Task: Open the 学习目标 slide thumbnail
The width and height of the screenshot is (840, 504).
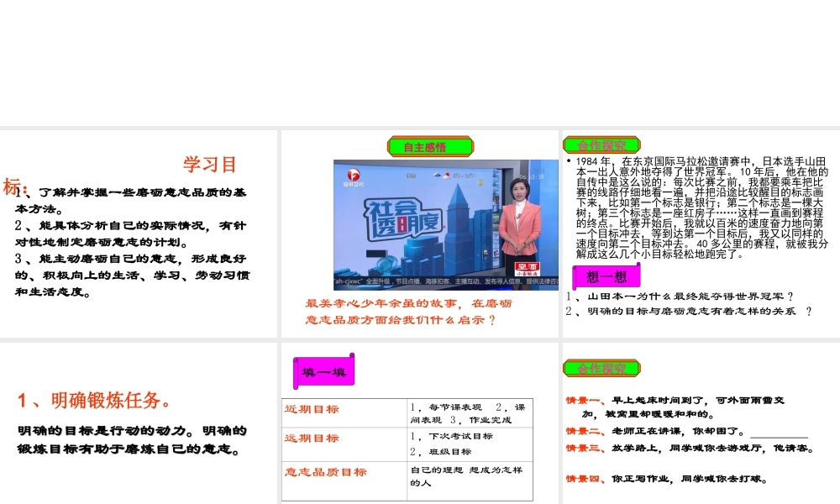Action: pos(139,234)
